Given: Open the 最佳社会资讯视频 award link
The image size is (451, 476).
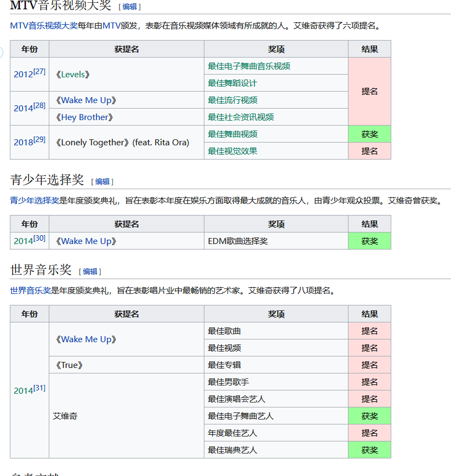Looking at the screenshot, I should (241, 117).
